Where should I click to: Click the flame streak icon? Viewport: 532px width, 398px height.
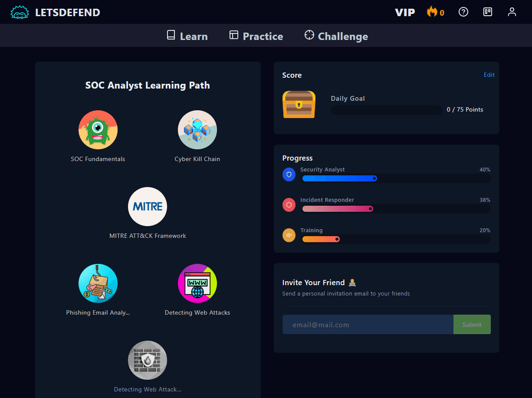pos(432,11)
